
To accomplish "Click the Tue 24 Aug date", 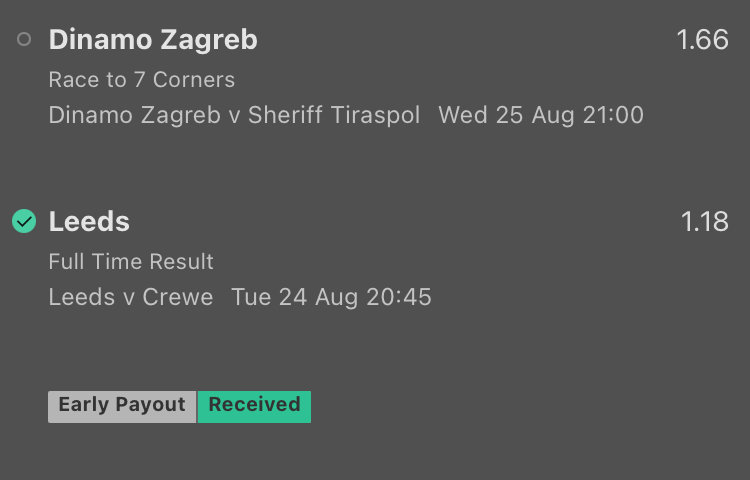I will [x=286, y=297].
